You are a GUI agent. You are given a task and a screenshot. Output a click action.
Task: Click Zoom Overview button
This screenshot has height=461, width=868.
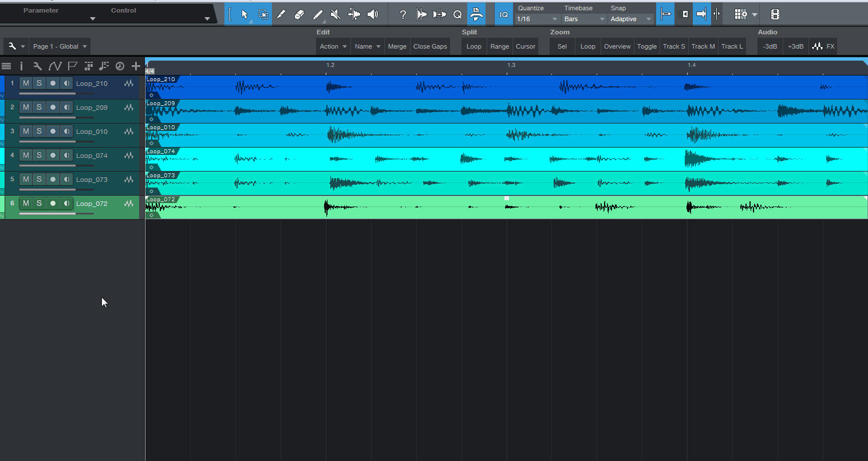click(x=617, y=46)
